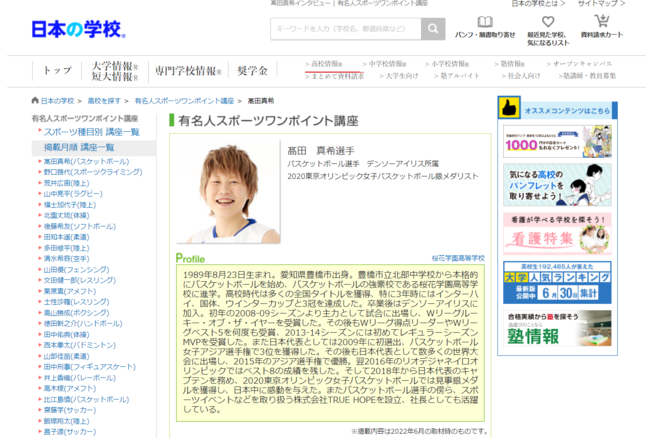Click the 日本の学校 site logo
650x439 pixels.
pyautogui.click(x=78, y=29)
